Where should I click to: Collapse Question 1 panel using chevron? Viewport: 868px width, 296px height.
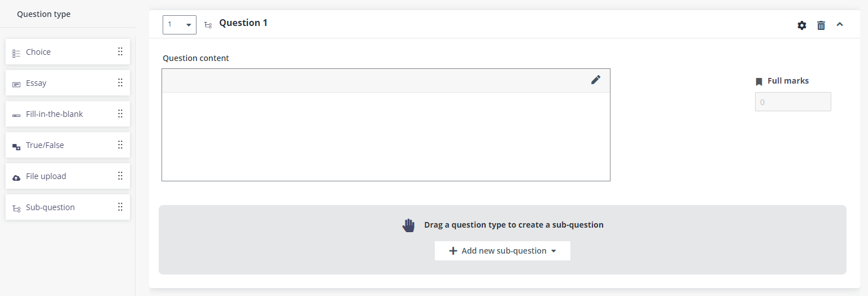click(840, 24)
